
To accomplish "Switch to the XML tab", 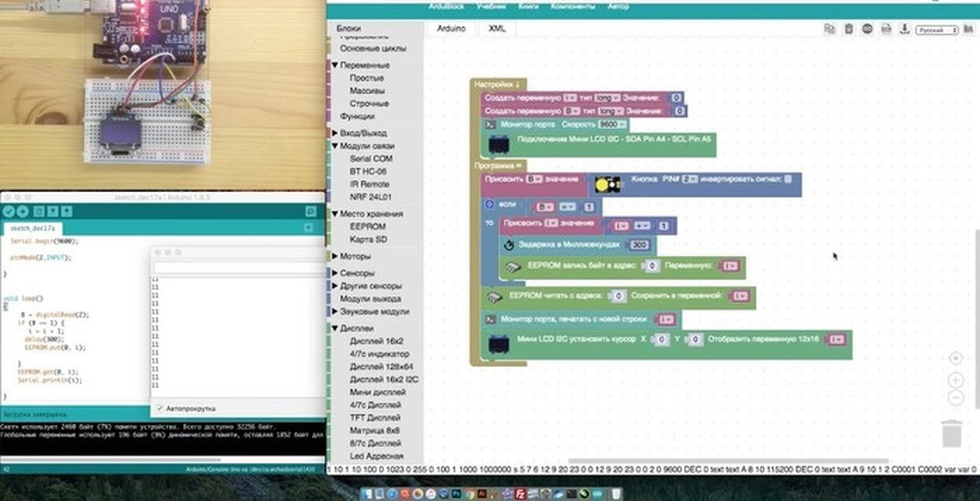I will (497, 28).
